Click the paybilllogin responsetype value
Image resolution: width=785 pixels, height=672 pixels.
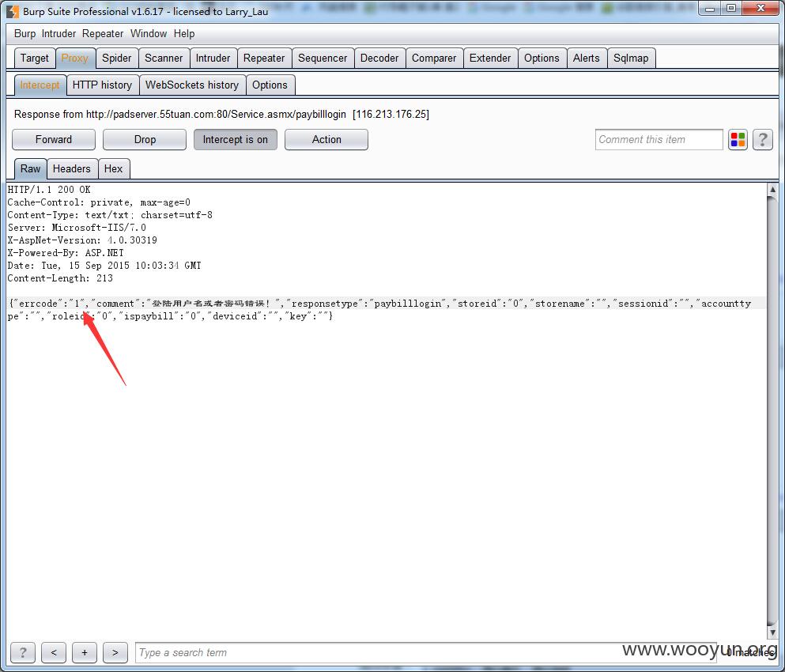click(x=408, y=304)
